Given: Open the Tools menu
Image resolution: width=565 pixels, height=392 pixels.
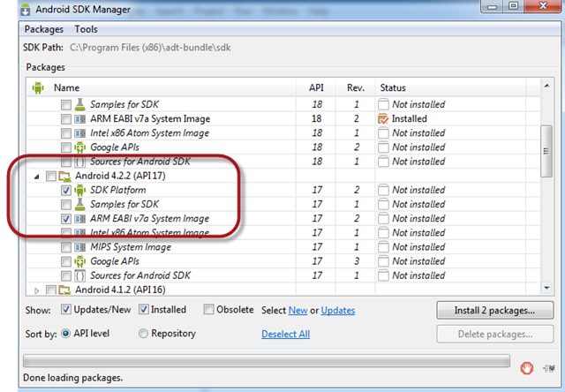Looking at the screenshot, I should [86, 29].
